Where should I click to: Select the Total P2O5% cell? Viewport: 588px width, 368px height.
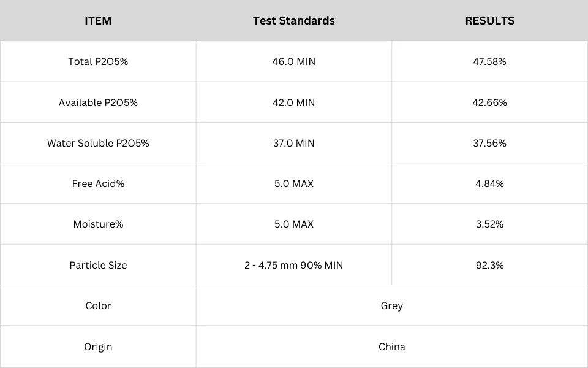tap(98, 61)
